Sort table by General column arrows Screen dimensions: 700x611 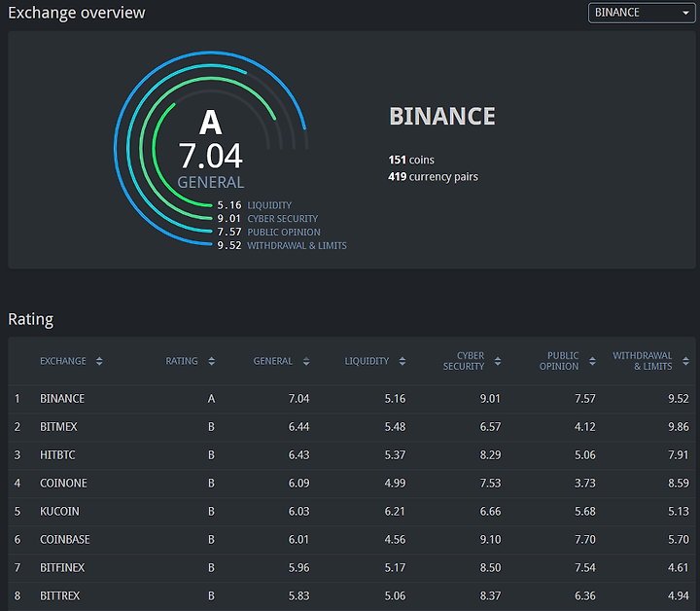[306, 361]
